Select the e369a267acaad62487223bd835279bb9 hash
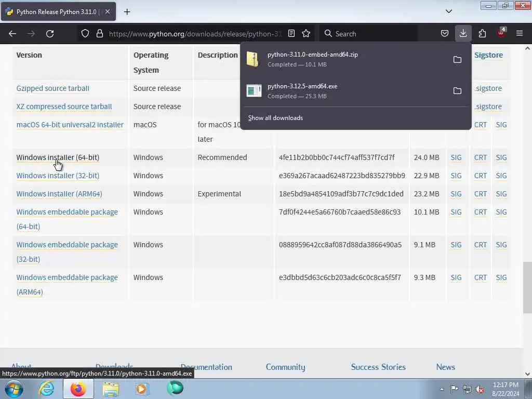The height and width of the screenshot is (399, 532). click(x=342, y=176)
